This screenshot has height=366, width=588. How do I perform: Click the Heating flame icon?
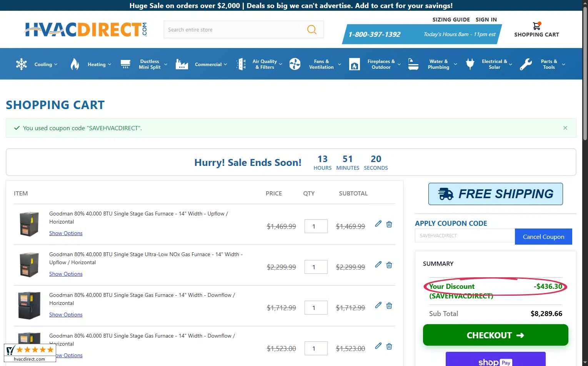[75, 64]
